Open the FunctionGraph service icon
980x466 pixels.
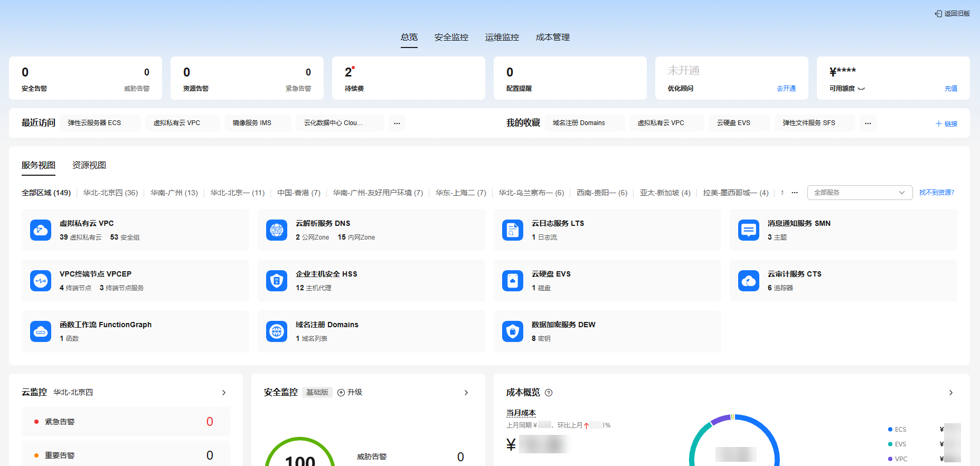coord(41,331)
